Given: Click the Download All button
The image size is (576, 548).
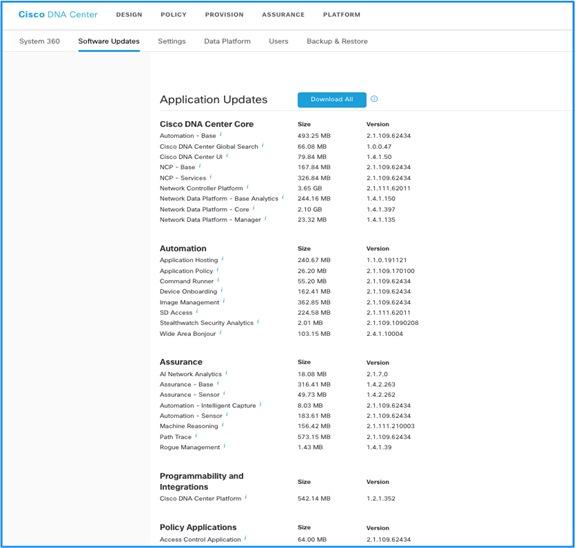Looking at the screenshot, I should click(x=332, y=100).
